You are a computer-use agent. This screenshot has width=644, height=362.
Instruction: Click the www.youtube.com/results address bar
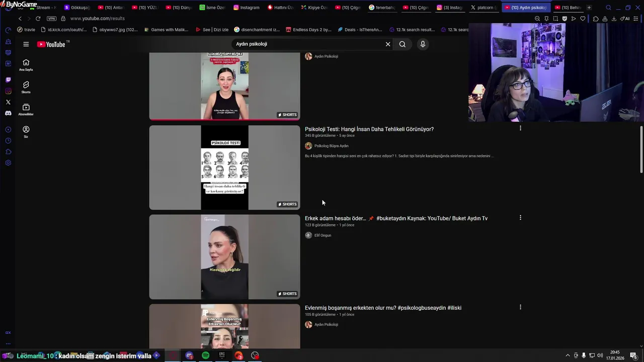(x=98, y=19)
